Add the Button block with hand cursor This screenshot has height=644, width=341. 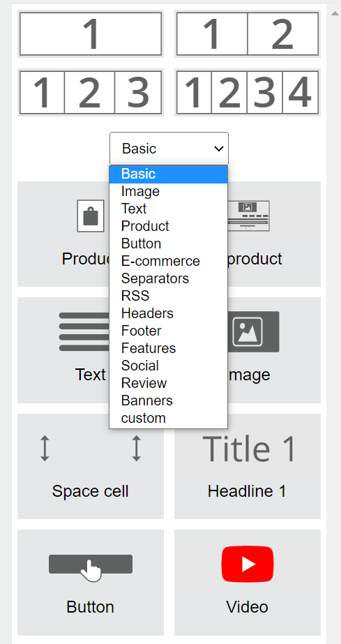coord(90,583)
